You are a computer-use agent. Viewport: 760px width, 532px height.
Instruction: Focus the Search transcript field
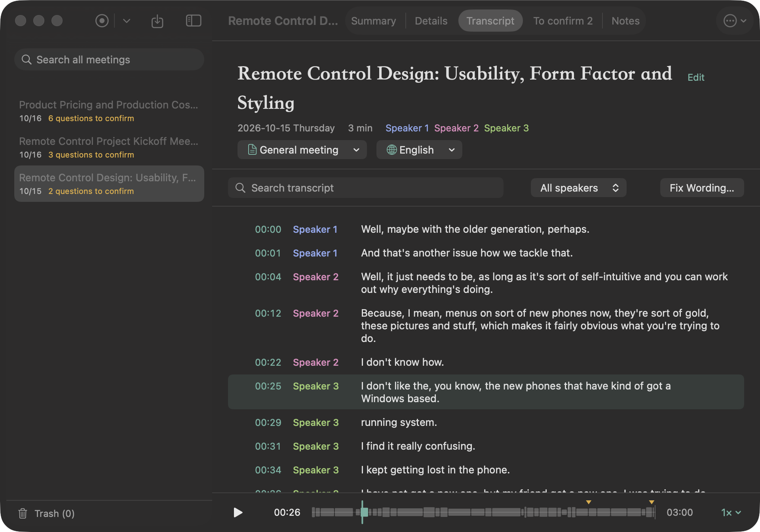[x=366, y=188]
